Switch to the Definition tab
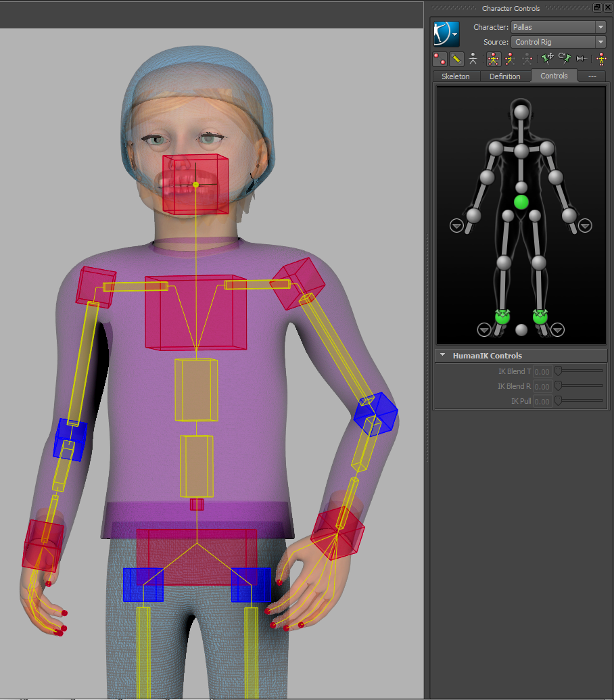Viewport: 614px width, 700px height. pos(506,76)
